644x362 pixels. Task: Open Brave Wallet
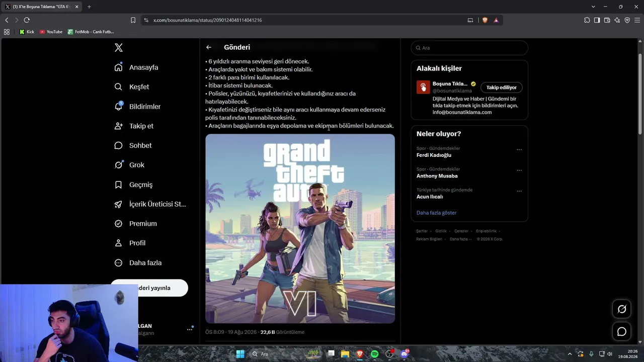[607, 20]
